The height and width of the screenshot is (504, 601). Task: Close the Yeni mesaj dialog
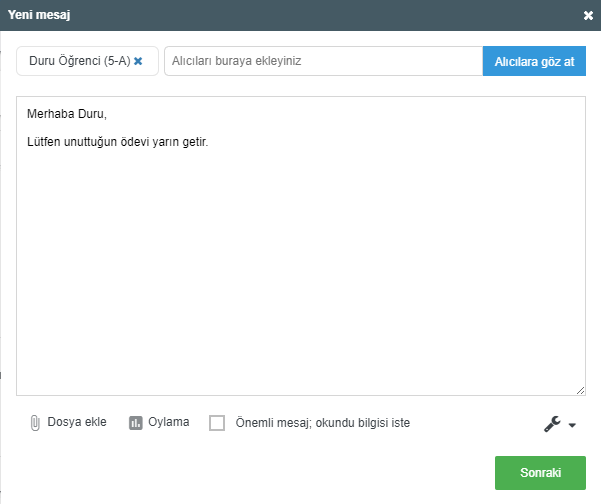pos(588,16)
